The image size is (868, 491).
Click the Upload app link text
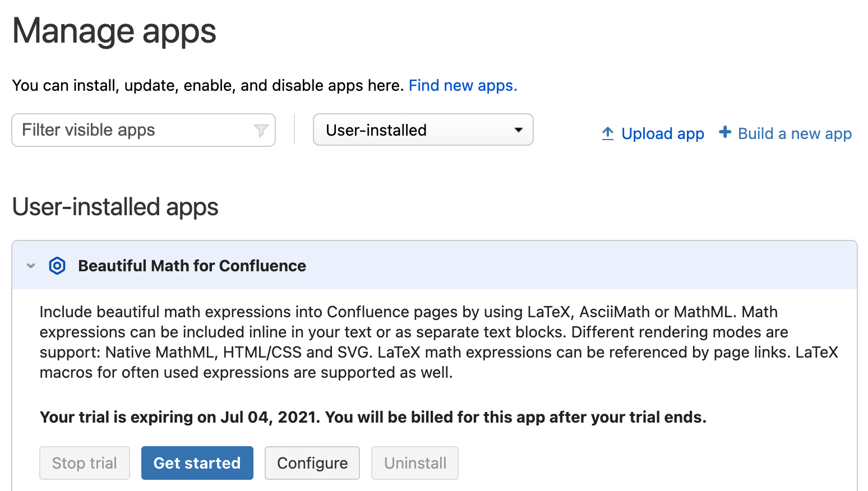coord(663,134)
